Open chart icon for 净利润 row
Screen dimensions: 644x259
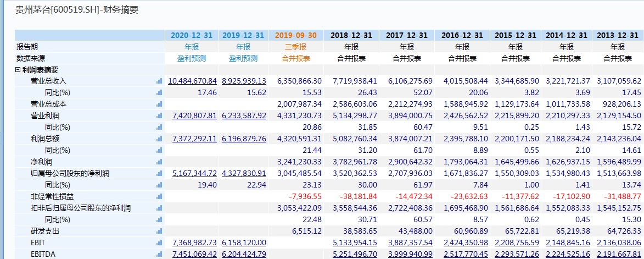[159, 162]
